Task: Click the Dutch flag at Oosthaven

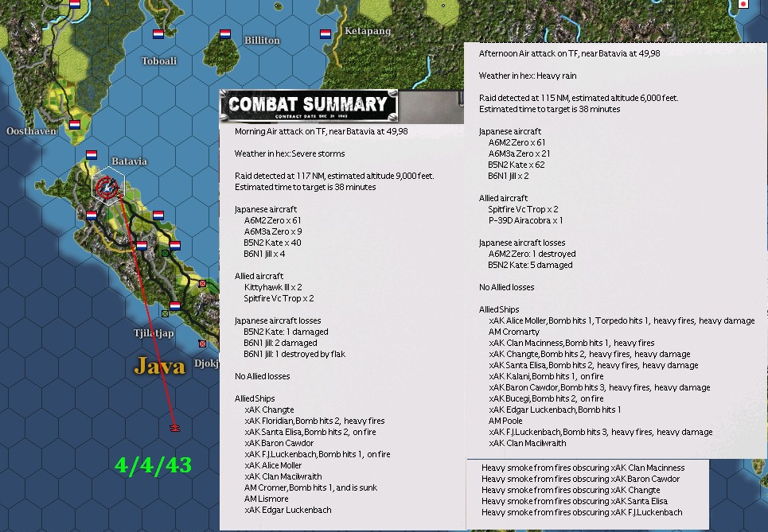Action: (74, 124)
